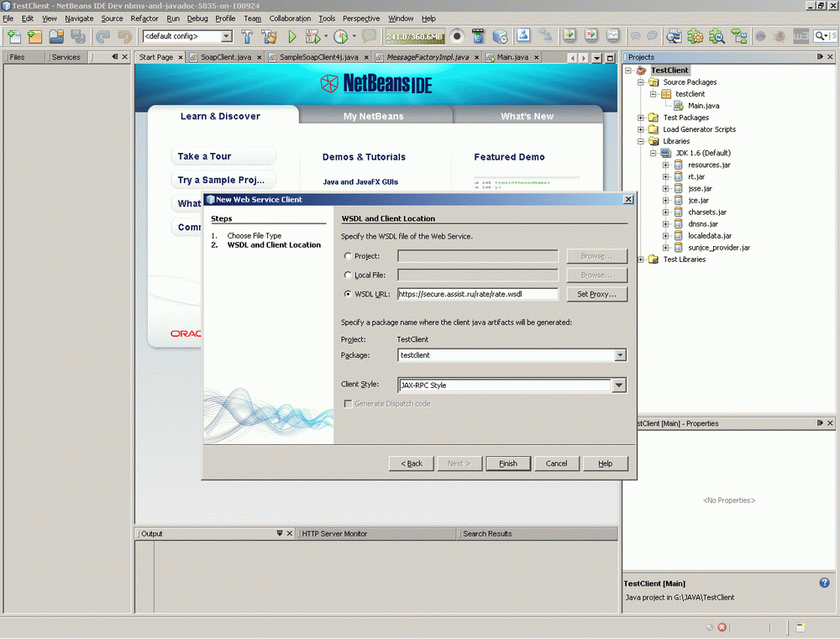Close the New Web Service Client dialog
Viewport: 840px width, 640px height.
pos(628,199)
